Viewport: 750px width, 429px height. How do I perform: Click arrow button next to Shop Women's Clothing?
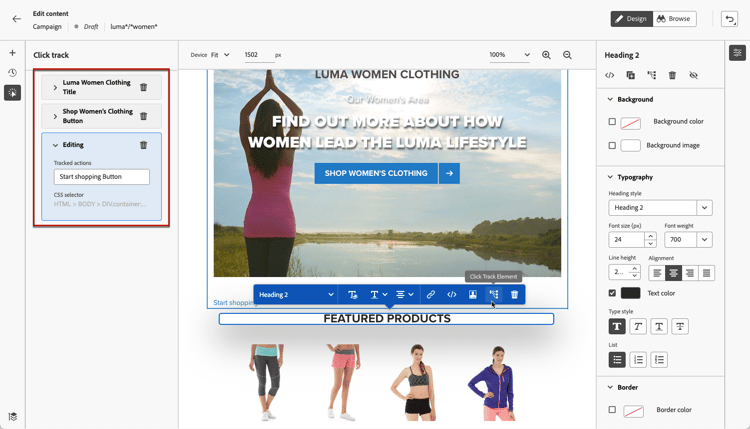(x=449, y=173)
